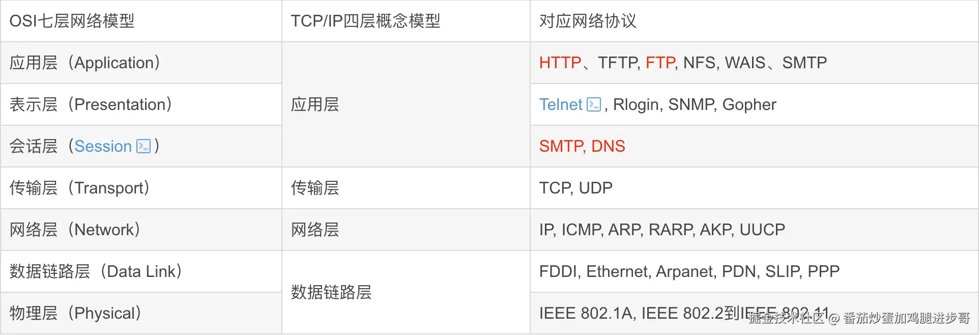This screenshot has height=335, width=980.
Task: Select the 表示层 (Presentation) cell
Action: tap(91, 104)
